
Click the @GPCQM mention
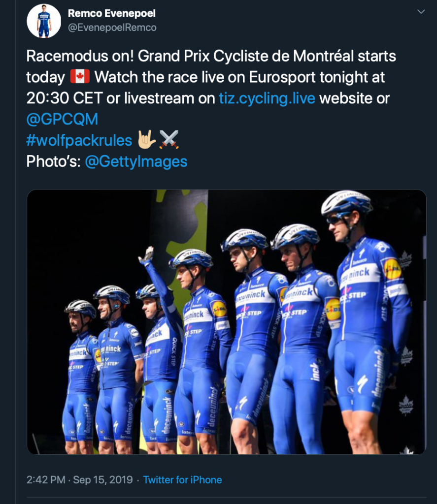[62, 119]
